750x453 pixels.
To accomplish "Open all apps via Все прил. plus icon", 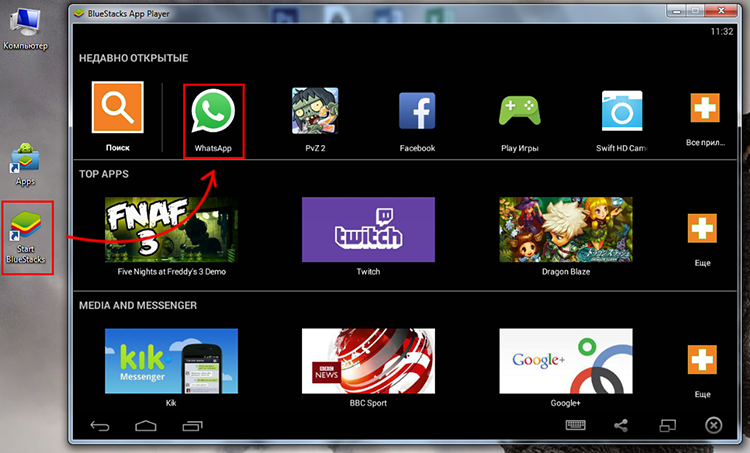I will coord(705,108).
